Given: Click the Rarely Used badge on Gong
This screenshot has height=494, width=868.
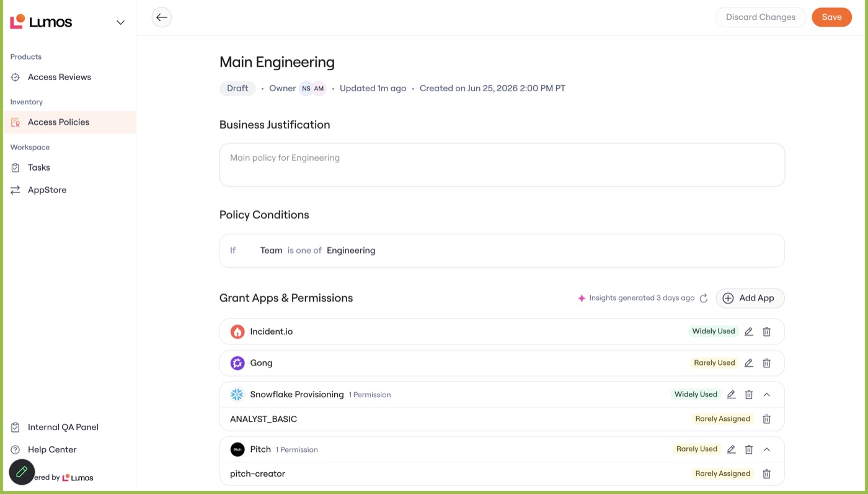Looking at the screenshot, I should tap(714, 363).
